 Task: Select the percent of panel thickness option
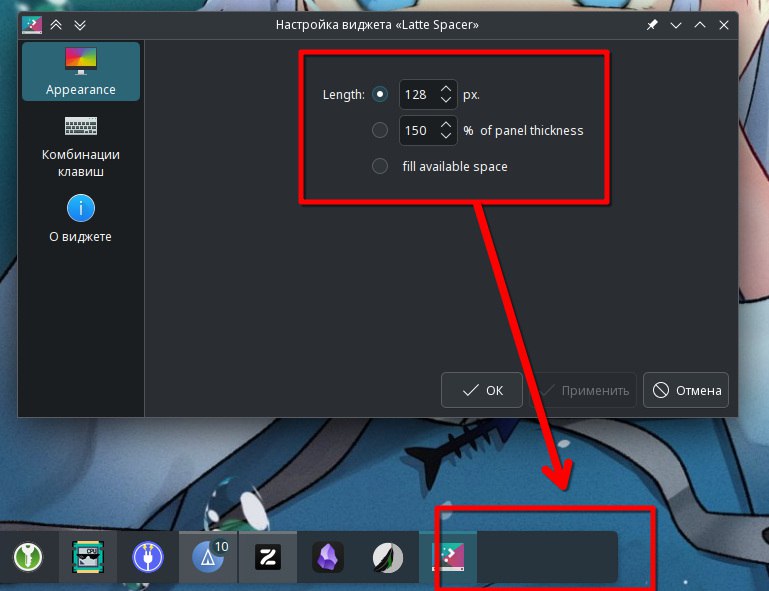(380, 130)
